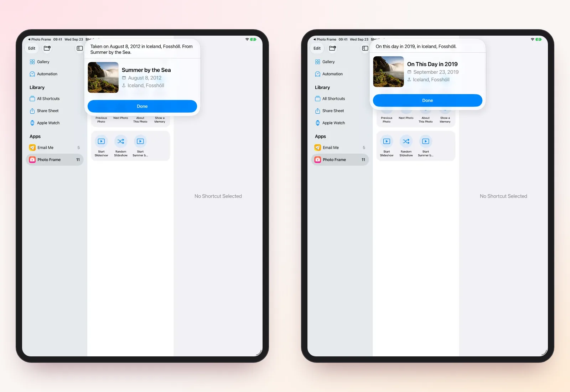
Task: Toggle the sidebar icon on the left iPad
Action: (80, 48)
